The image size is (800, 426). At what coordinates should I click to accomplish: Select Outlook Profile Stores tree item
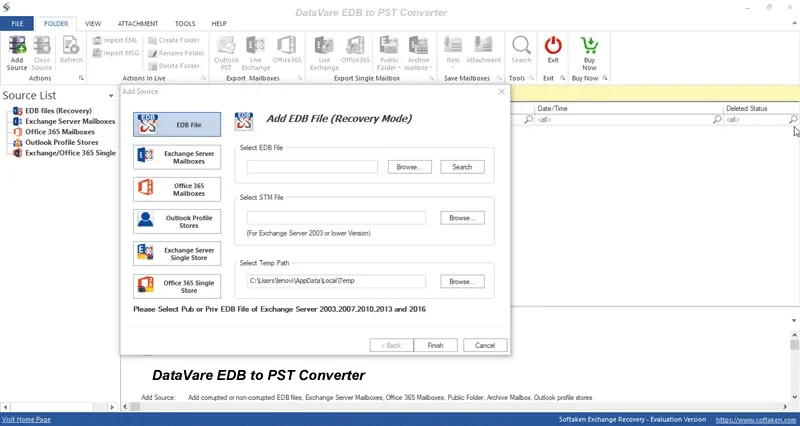pos(61,142)
